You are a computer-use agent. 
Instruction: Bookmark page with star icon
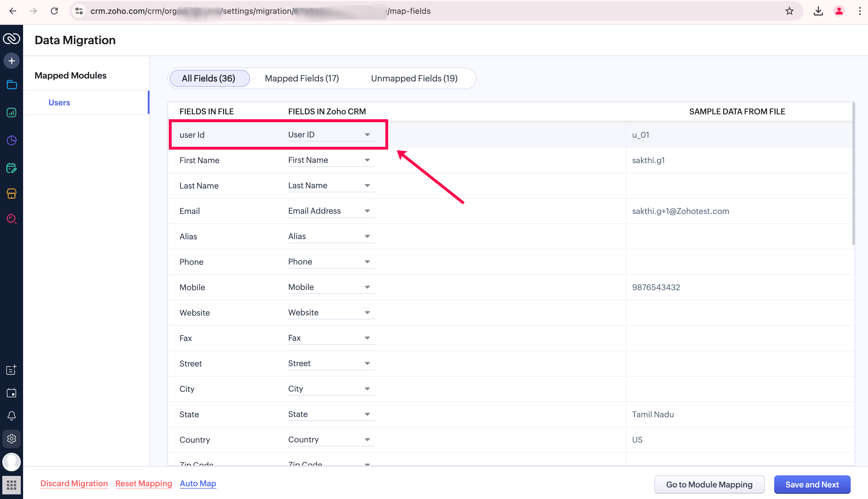[x=789, y=11]
